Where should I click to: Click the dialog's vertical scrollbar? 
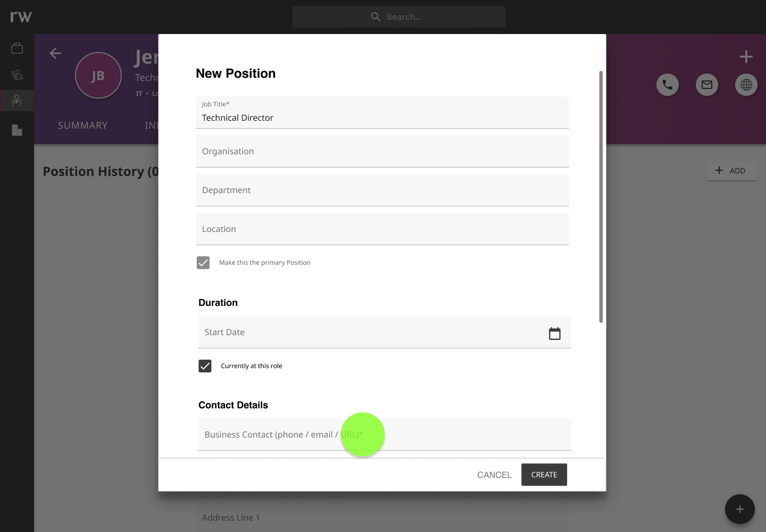click(601, 197)
